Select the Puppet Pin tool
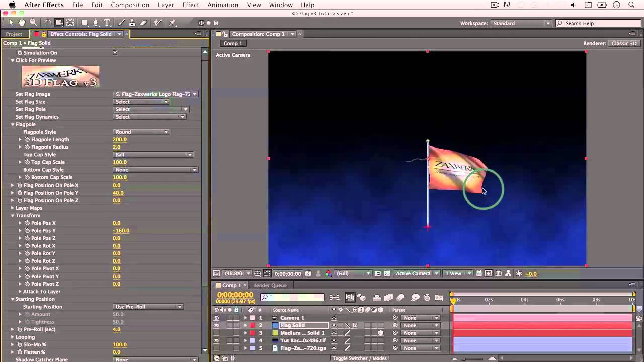Viewport: 644px width, 362px height. [173, 23]
